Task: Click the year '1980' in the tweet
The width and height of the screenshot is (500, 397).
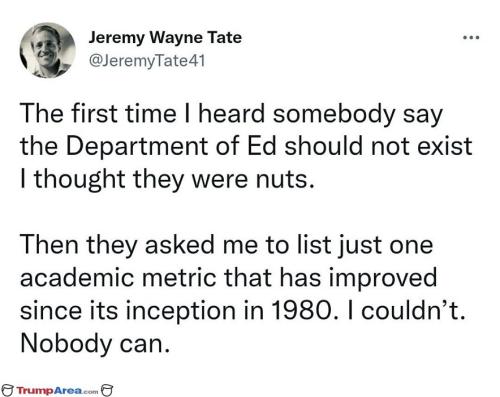Action: (304, 311)
